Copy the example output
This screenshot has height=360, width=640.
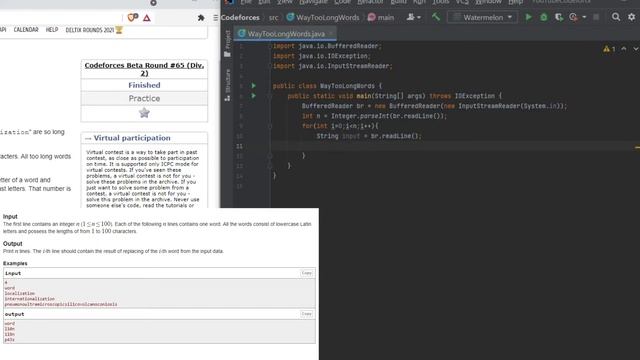(x=307, y=313)
